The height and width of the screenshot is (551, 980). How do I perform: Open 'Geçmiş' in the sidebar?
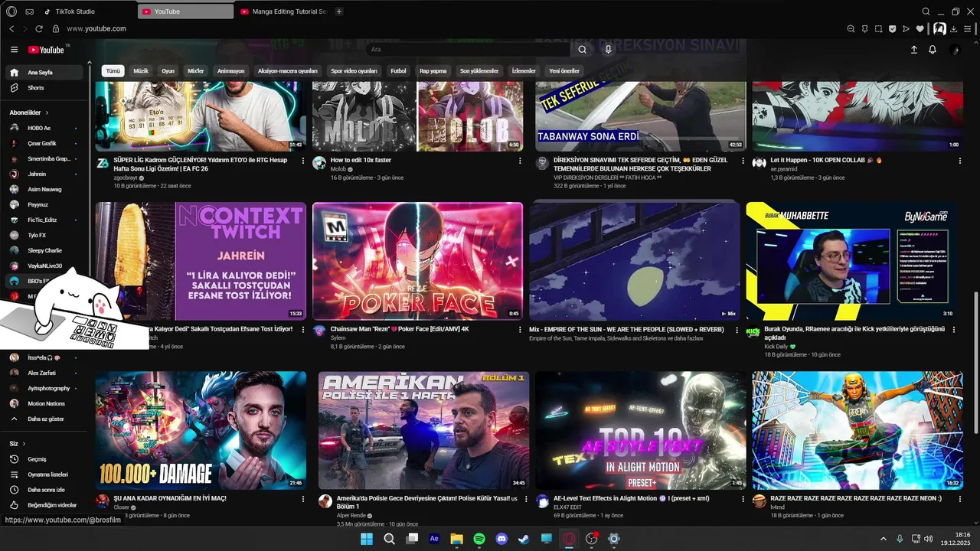tap(43, 459)
